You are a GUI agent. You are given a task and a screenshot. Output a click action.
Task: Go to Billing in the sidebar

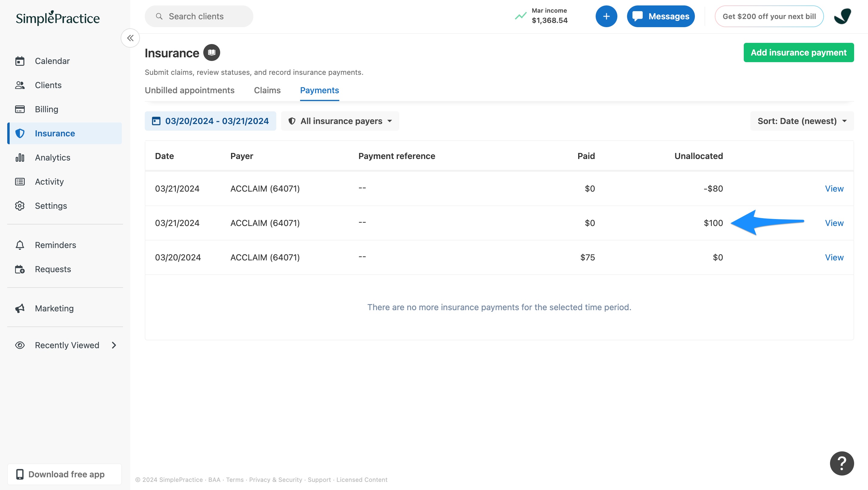[65, 109]
